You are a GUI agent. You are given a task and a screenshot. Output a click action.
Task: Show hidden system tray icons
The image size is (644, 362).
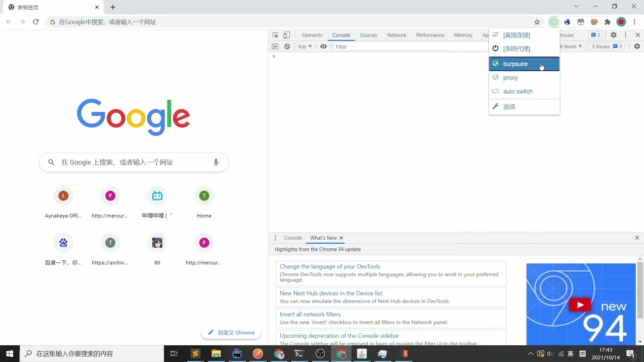(x=530, y=354)
